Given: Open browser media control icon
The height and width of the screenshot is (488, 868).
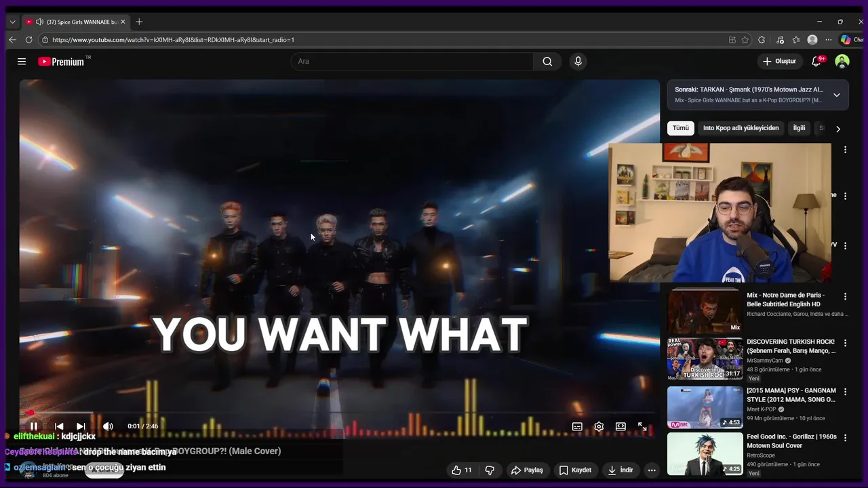Looking at the screenshot, I should point(780,40).
